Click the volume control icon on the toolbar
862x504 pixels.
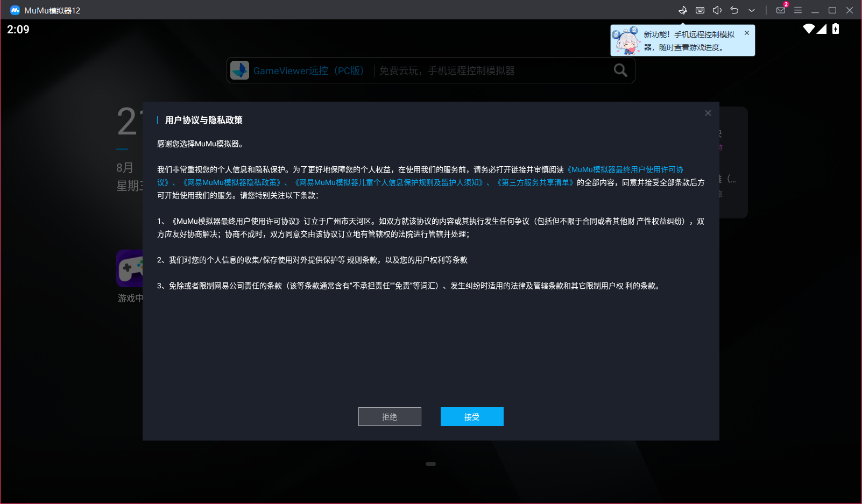[717, 10]
